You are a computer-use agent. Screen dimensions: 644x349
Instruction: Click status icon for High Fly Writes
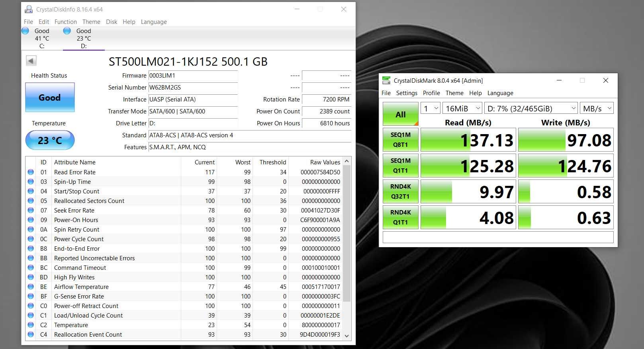click(31, 277)
